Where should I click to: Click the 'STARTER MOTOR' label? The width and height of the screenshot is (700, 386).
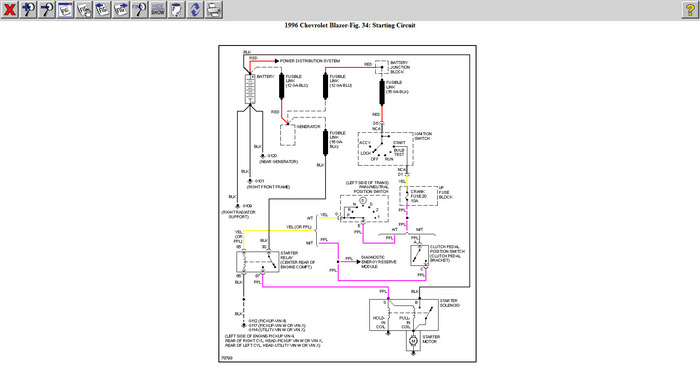pos(431,340)
